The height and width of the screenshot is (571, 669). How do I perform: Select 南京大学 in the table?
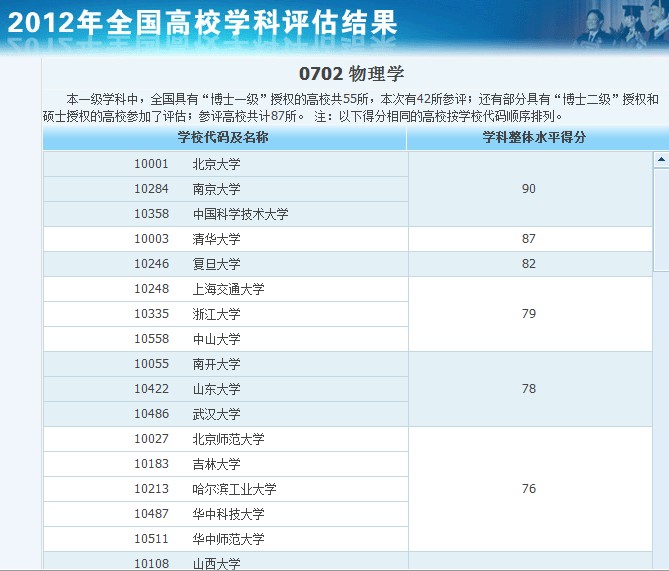[x=216, y=189]
